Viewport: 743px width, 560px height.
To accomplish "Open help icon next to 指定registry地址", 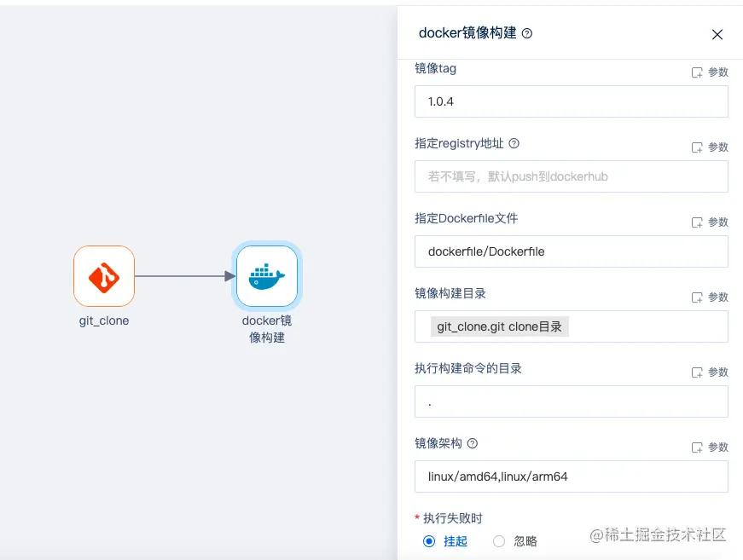I will click(x=514, y=143).
